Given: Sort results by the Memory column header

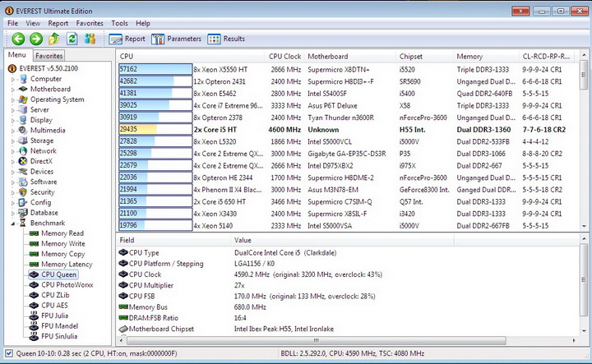Looking at the screenshot, I should pyautogui.click(x=486, y=56).
